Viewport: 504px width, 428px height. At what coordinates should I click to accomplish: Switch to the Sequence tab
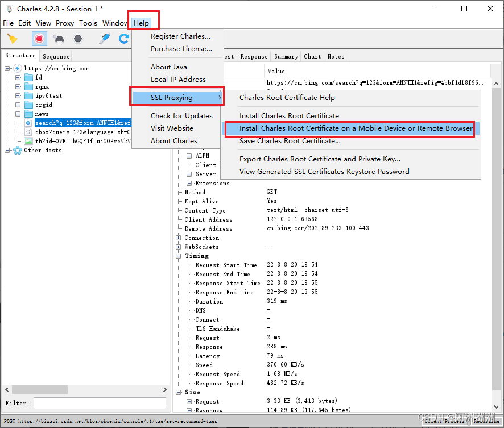56,56
